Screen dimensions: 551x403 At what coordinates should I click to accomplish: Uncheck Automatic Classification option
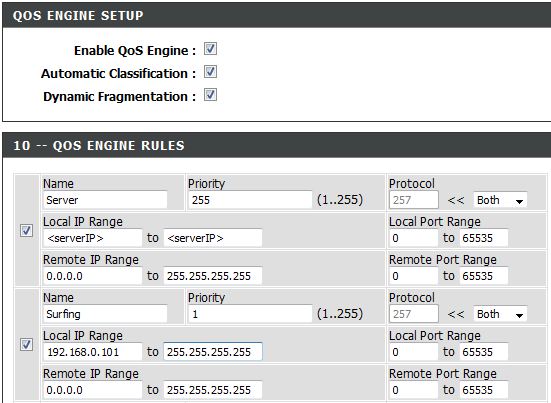click(x=210, y=72)
